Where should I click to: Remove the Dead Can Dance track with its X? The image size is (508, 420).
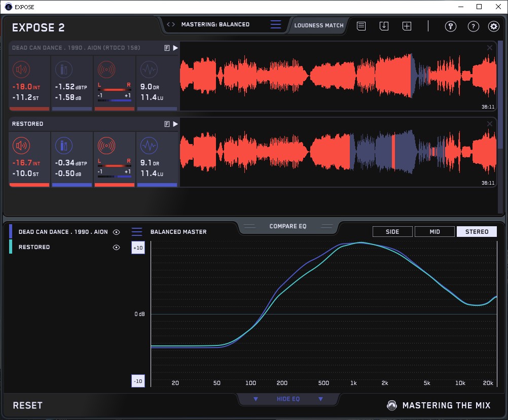(490, 48)
